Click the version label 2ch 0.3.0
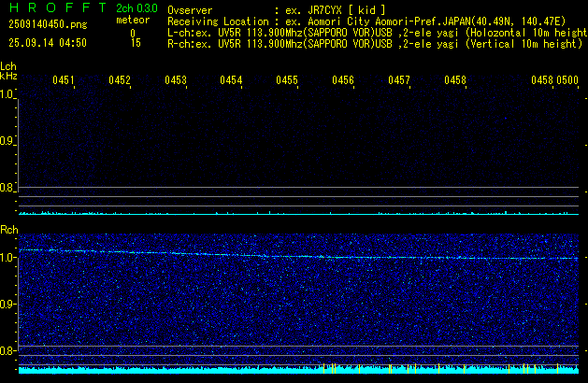The height and width of the screenshot is (383, 588). [136, 8]
